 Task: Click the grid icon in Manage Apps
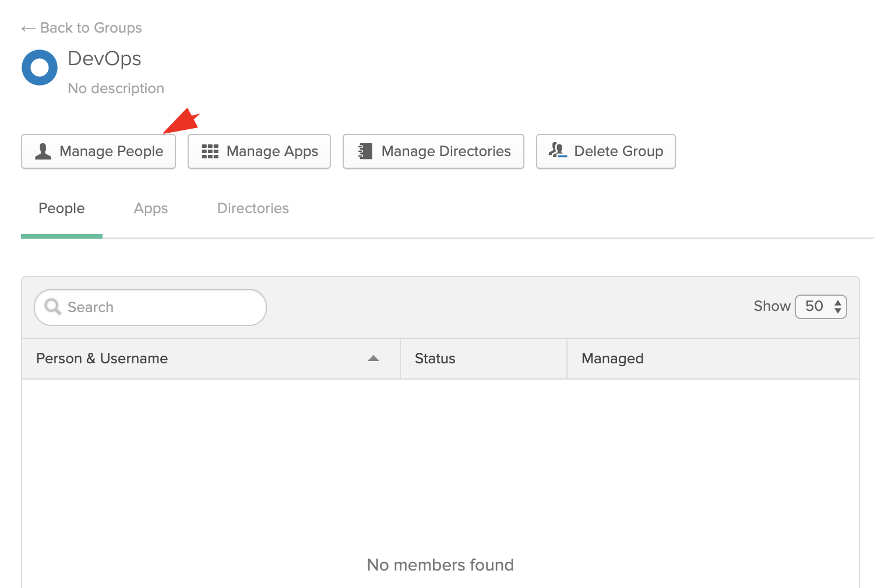[x=210, y=151]
